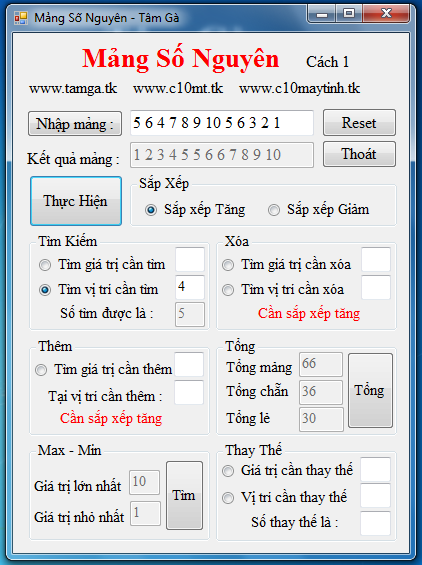Click the replace position input box

(376, 496)
